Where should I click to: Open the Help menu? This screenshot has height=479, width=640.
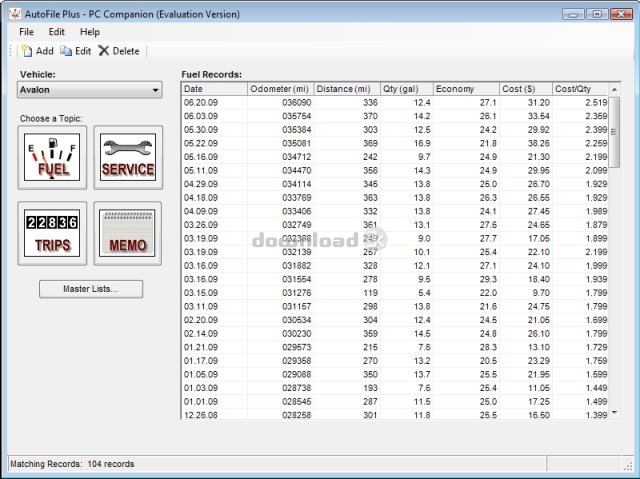(x=90, y=32)
